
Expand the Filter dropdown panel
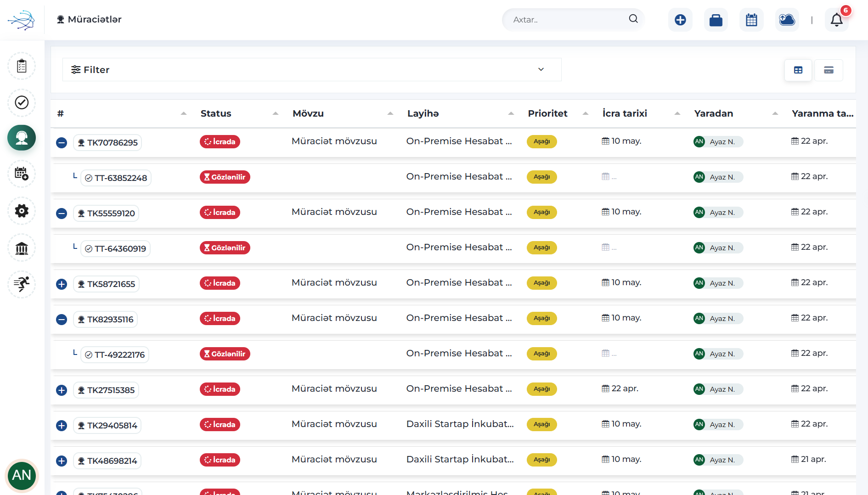(312, 70)
